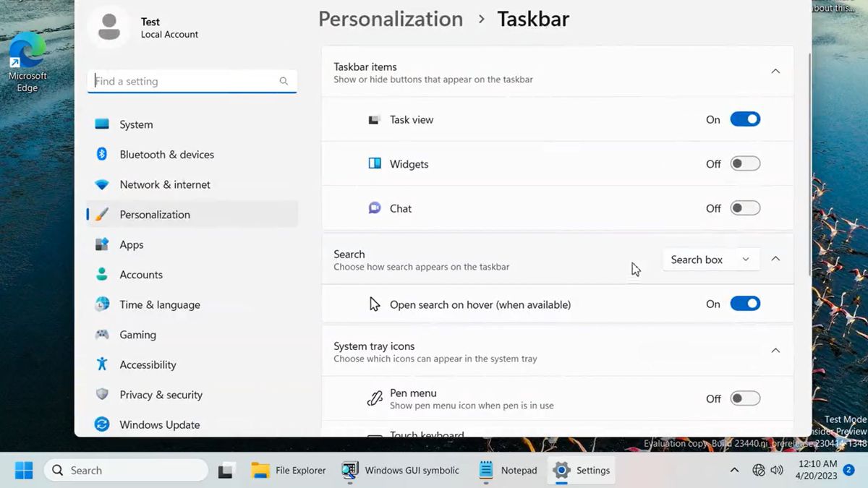Image resolution: width=868 pixels, height=488 pixels.
Task: Open Notepad from the taskbar
Action: click(x=506, y=470)
